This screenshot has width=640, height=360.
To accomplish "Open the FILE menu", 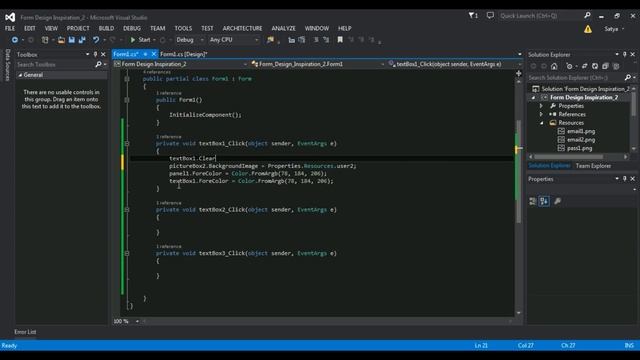I will pos(10,28).
